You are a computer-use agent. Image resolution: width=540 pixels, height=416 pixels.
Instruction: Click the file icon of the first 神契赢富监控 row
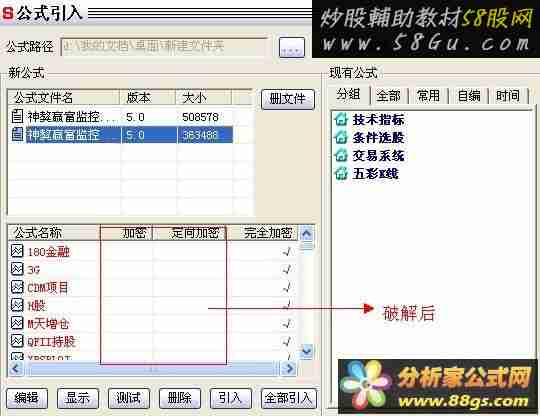17,116
